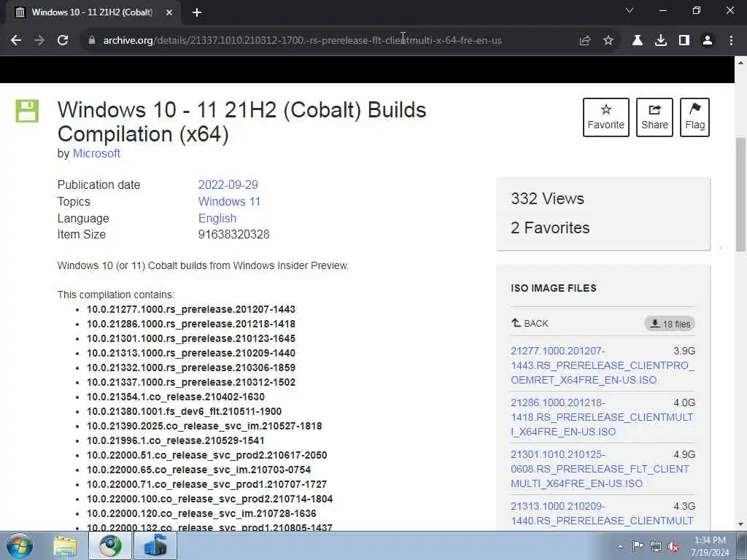Open the taskbar clock showing 1:34 PM
This screenshot has width=747, height=560.
tap(710, 546)
